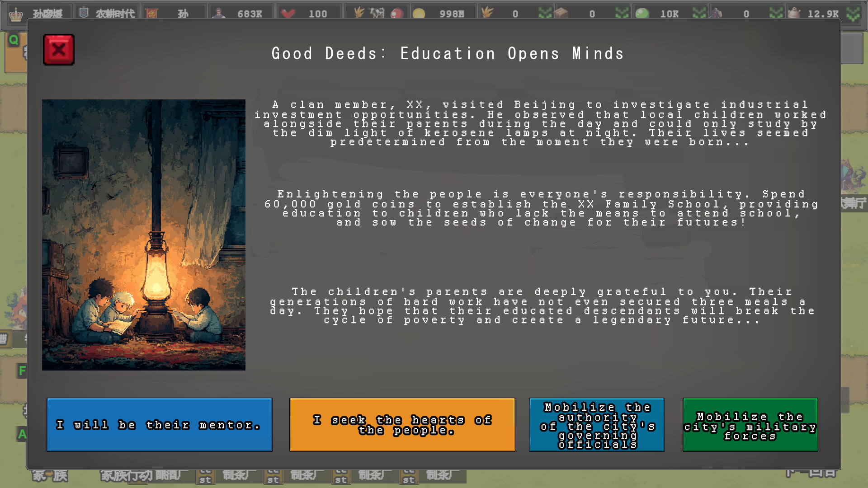
Task: Click the green orb resource icon
Action: (x=642, y=14)
